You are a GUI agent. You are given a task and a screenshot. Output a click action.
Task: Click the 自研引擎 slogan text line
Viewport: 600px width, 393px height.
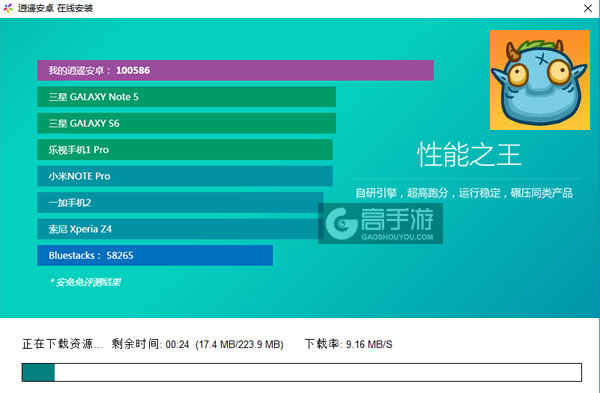click(464, 193)
